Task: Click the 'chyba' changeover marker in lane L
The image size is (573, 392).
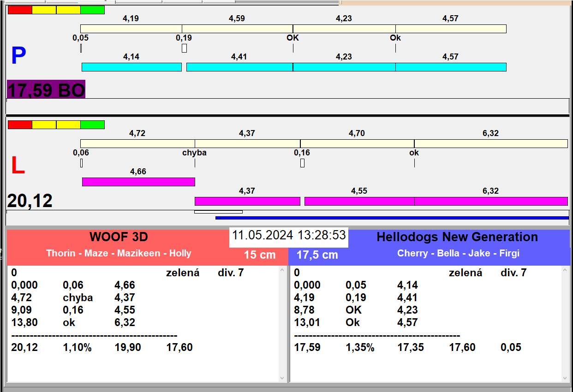Action: [194, 153]
